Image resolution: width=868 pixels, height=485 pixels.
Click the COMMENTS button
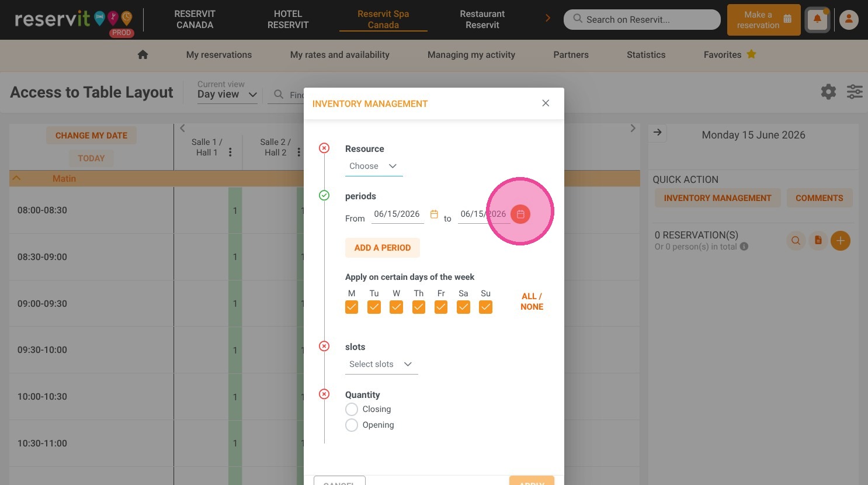click(820, 198)
